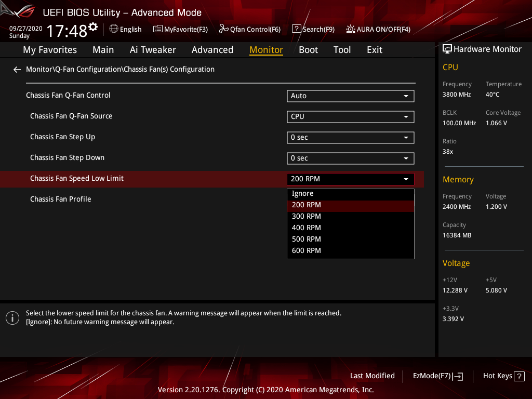
Task: Choose 500 RPM from the list
Action: pos(351,239)
